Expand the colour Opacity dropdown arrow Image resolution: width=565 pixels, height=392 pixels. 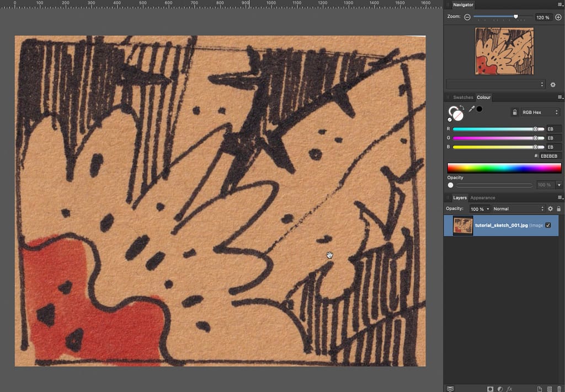pyautogui.click(x=558, y=185)
